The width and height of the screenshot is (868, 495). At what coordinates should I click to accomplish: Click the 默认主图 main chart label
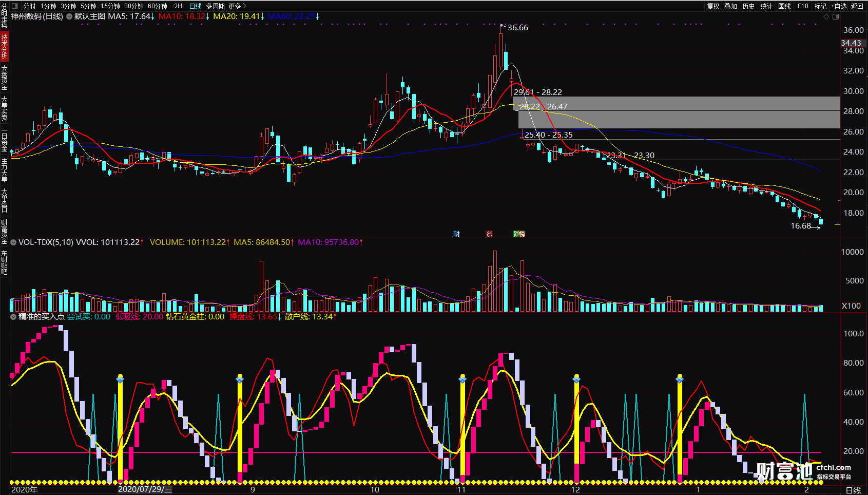pos(90,16)
